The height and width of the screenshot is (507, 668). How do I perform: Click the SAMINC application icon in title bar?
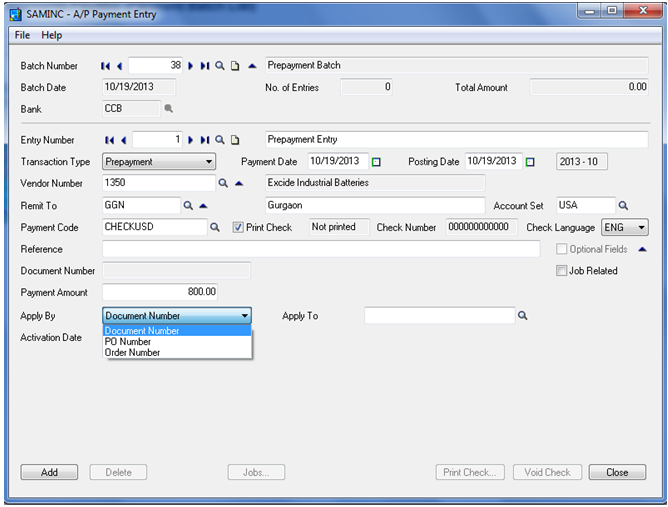15,14
